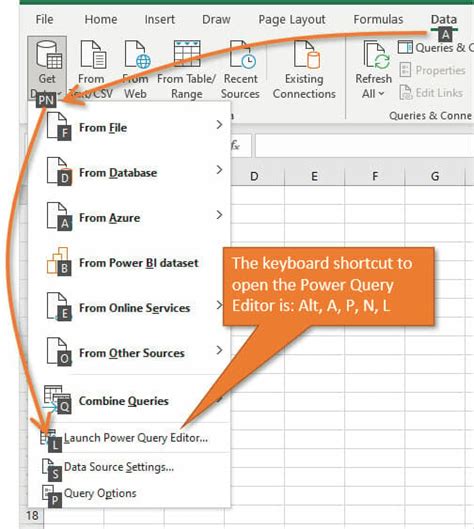The width and height of the screenshot is (474, 529).
Task: Switch to the Insert tab
Action: pos(160,19)
